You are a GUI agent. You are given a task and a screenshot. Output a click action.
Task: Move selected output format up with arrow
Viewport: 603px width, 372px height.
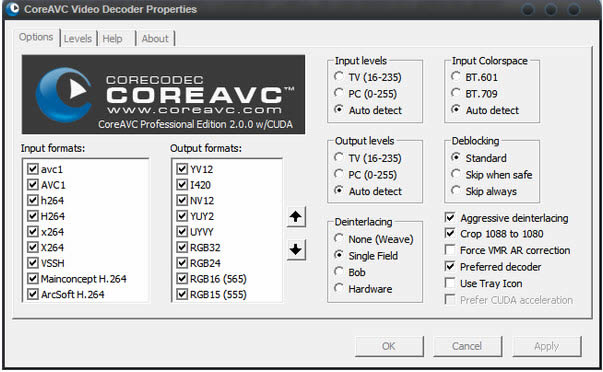(x=296, y=217)
